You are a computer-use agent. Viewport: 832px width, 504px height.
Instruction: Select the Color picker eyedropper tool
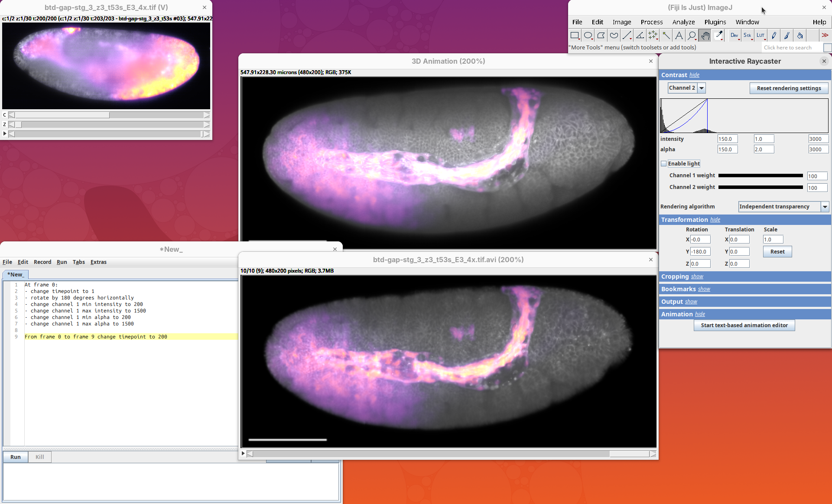[x=718, y=36]
